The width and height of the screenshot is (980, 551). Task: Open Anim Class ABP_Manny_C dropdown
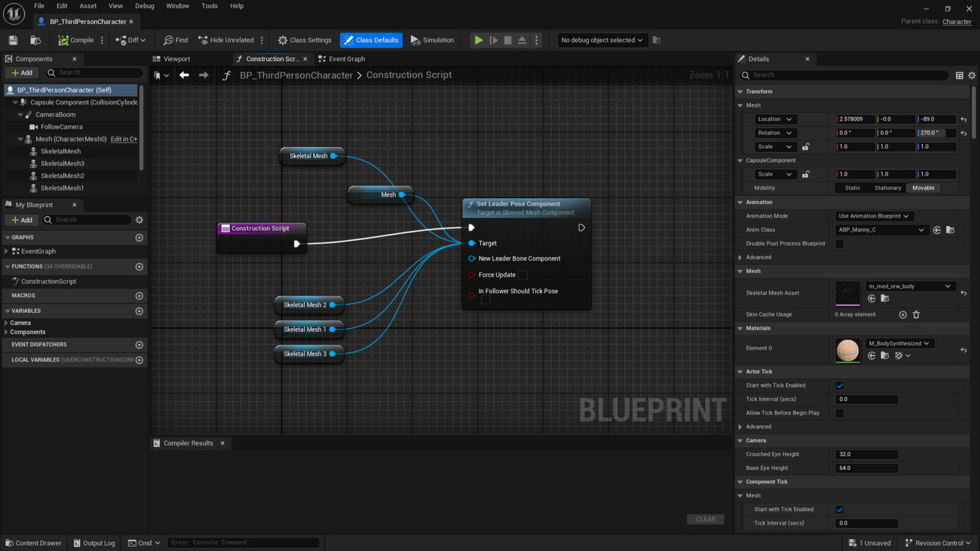click(881, 230)
